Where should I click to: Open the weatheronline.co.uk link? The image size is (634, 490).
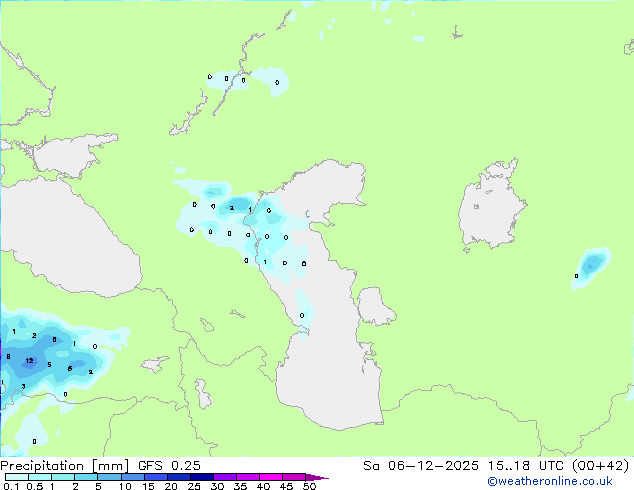pyautogui.click(x=550, y=481)
